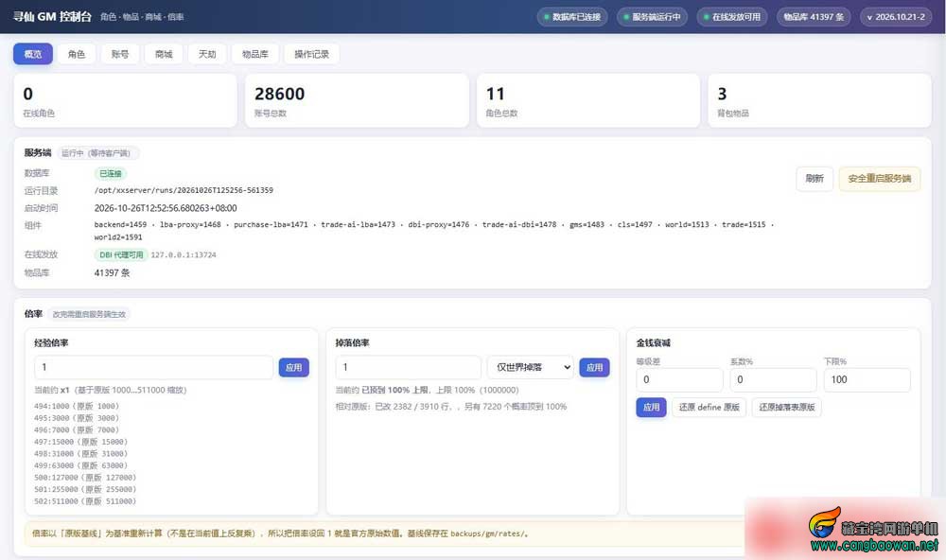Click the 数据库已连接 status pill

pyautogui.click(x=572, y=17)
